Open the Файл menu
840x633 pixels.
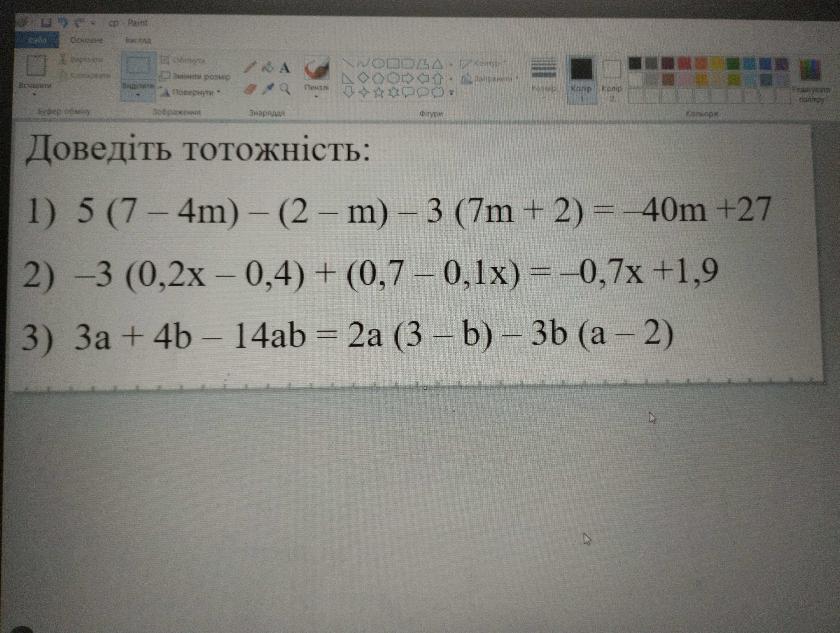pos(37,40)
